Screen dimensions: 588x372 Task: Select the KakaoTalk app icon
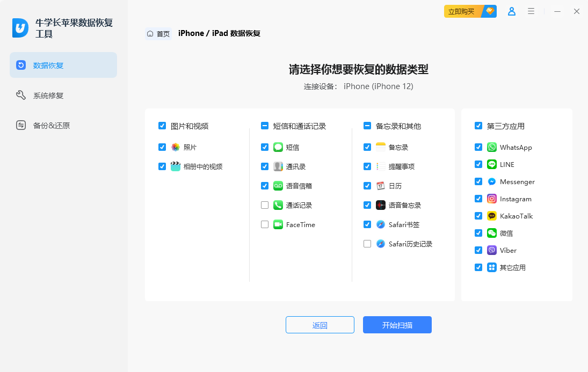tap(492, 216)
